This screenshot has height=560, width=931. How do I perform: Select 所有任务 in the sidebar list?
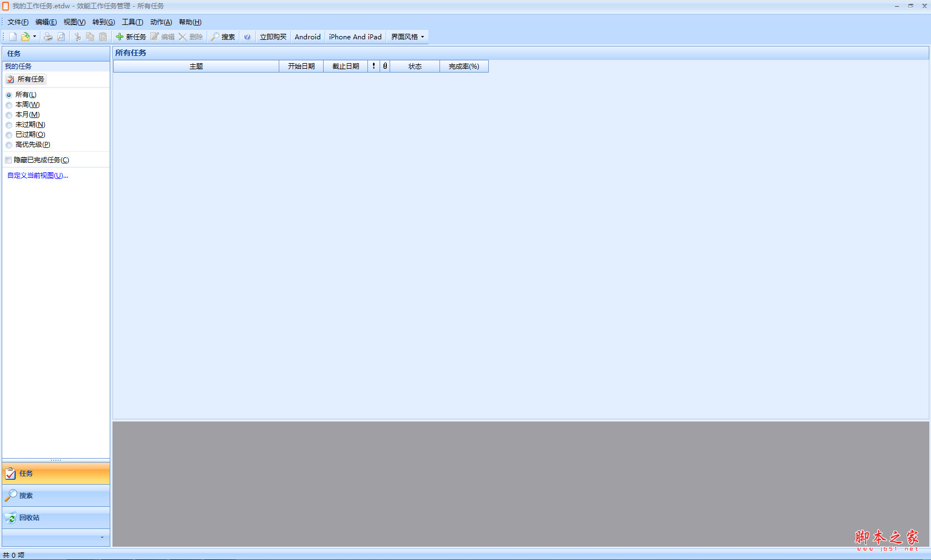tap(25, 79)
